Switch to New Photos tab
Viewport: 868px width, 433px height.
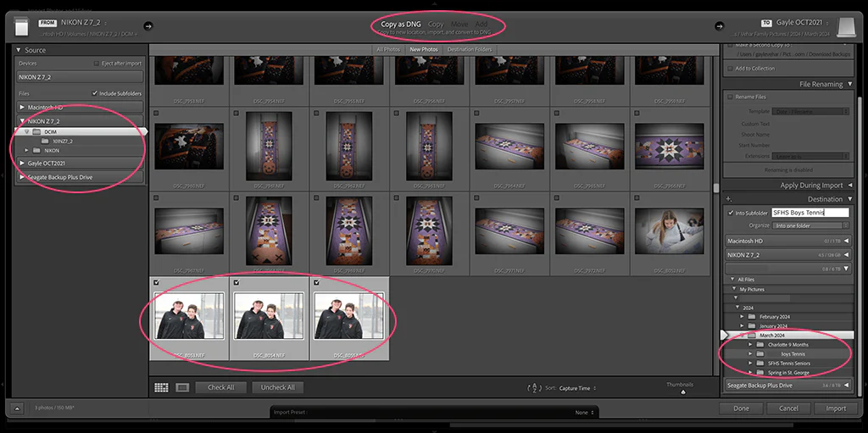(x=424, y=49)
